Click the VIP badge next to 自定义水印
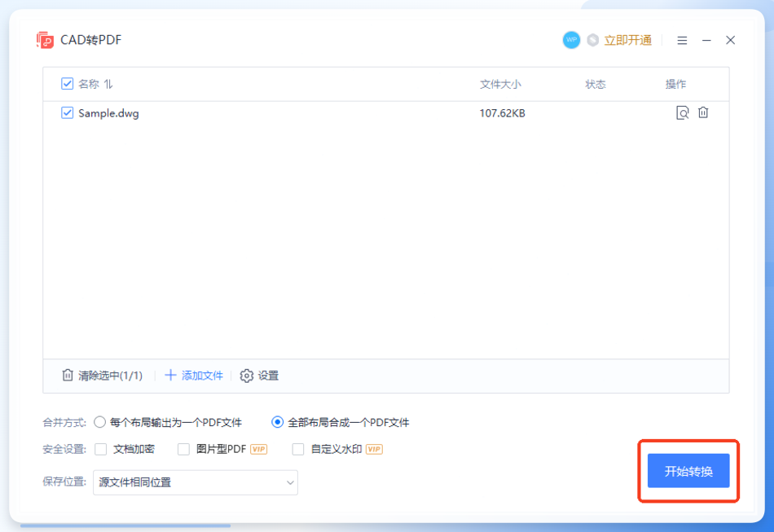Image resolution: width=774 pixels, height=532 pixels. 374,449
